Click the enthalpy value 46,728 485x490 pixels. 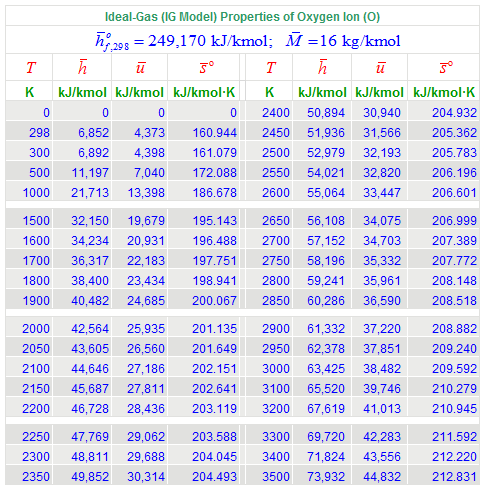click(90, 409)
